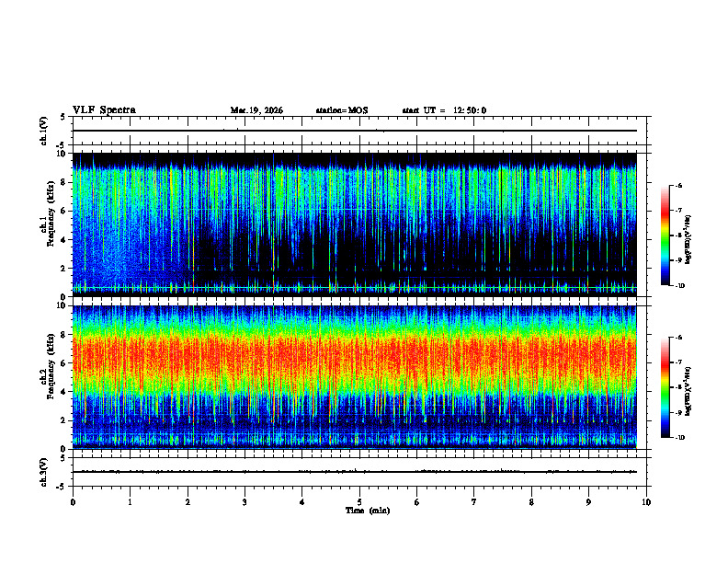The width and height of the screenshot is (728, 563).
Task: Click the "ch.3(V)" axis label
Action: [44, 472]
